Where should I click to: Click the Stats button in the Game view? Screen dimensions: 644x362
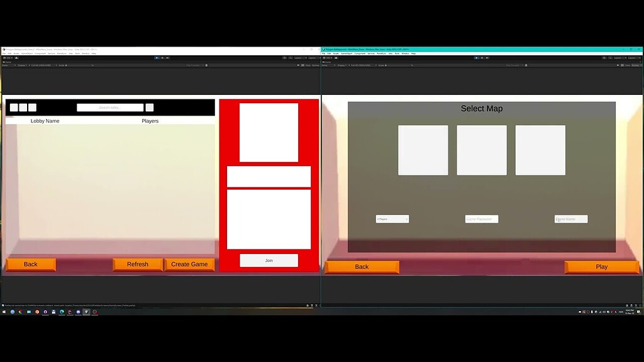[x=307, y=66]
